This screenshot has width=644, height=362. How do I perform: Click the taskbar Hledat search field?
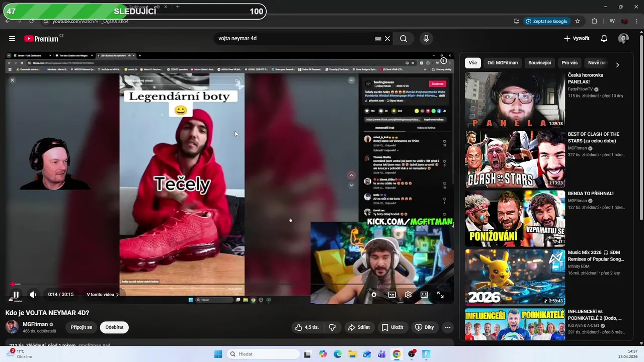tap(263, 354)
